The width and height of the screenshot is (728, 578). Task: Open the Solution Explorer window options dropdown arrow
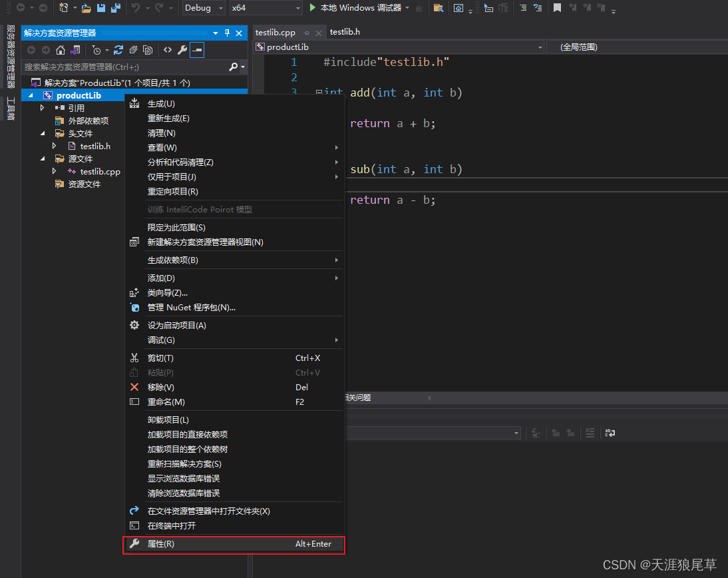point(216,33)
